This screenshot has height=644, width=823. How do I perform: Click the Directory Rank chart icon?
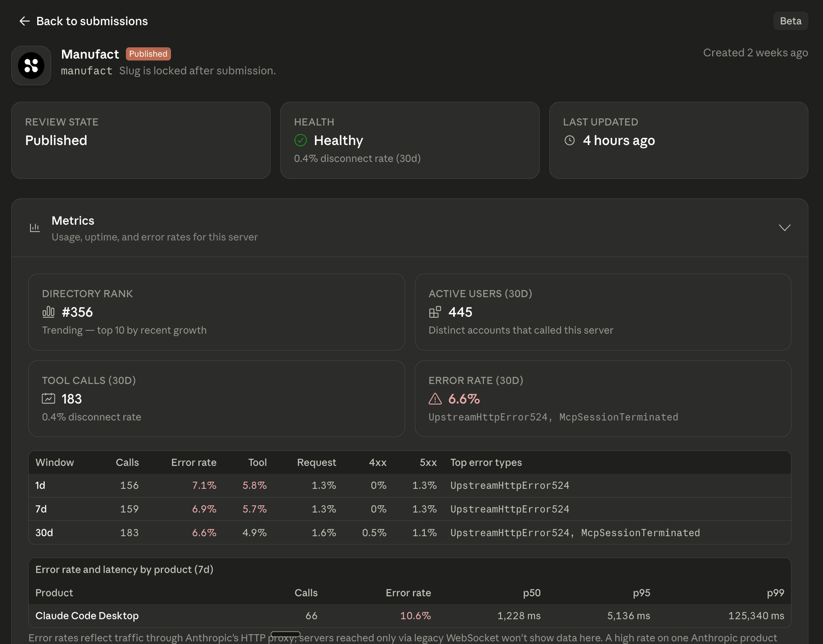(x=48, y=312)
